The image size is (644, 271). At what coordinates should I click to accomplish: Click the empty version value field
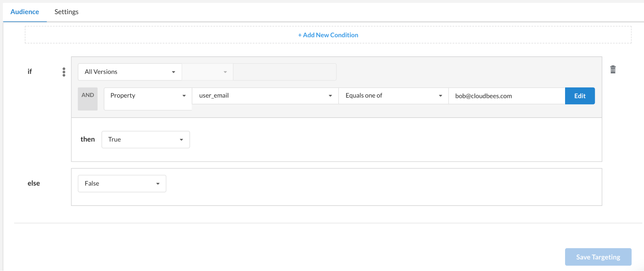click(285, 72)
